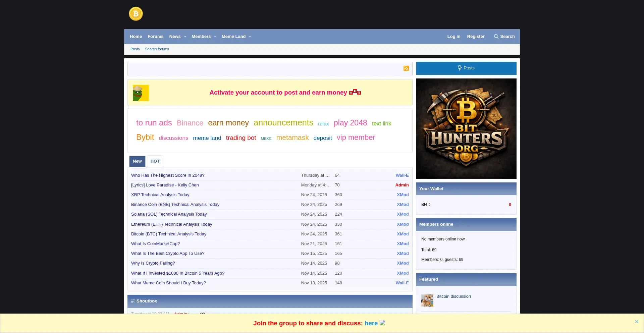644x333 pixels.
Task: Open the play 2048 tag link
Action: tap(350, 123)
